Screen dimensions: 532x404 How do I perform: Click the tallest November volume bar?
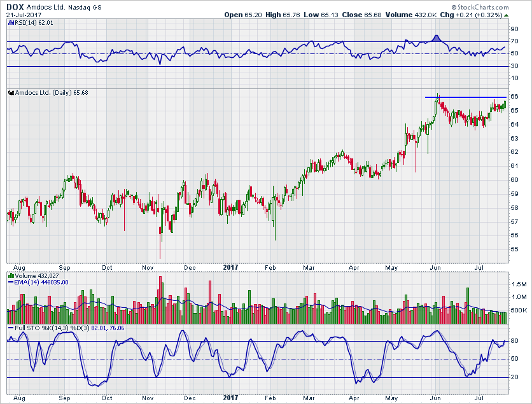(x=160, y=300)
